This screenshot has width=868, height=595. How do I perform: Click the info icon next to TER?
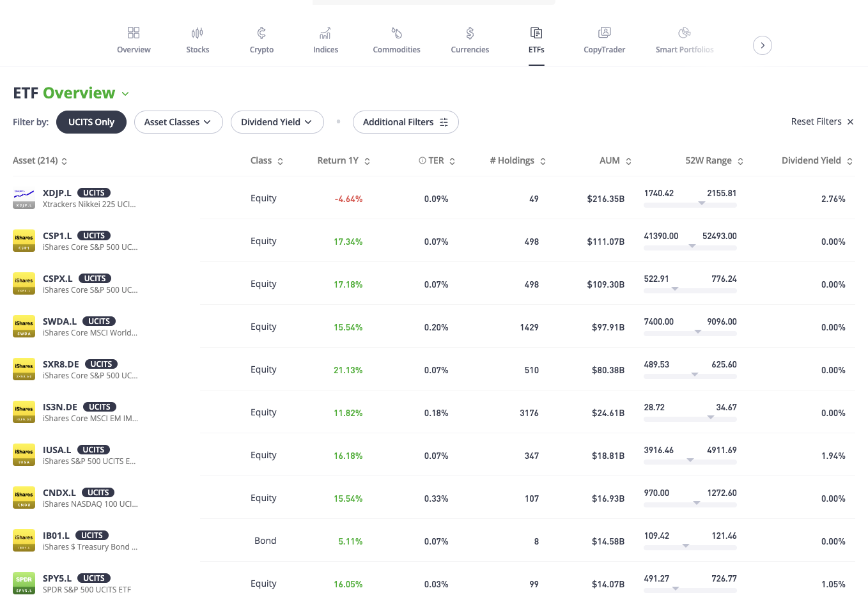[422, 160]
